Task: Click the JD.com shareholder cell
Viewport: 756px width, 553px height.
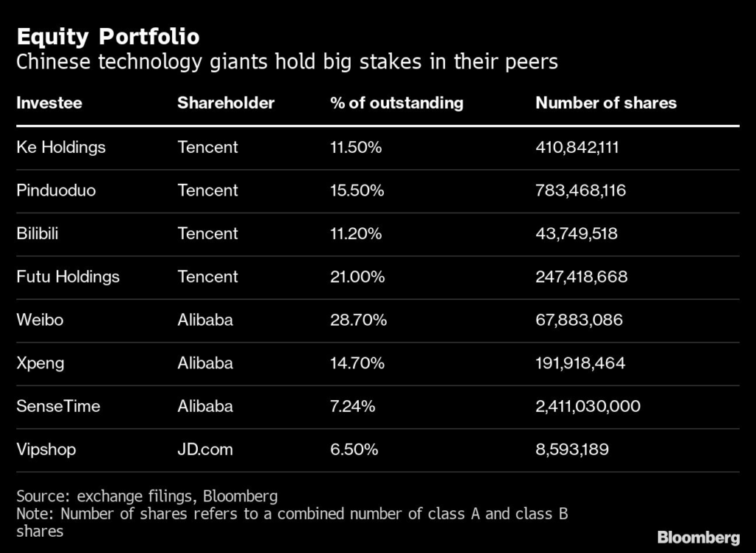Action: 205,450
